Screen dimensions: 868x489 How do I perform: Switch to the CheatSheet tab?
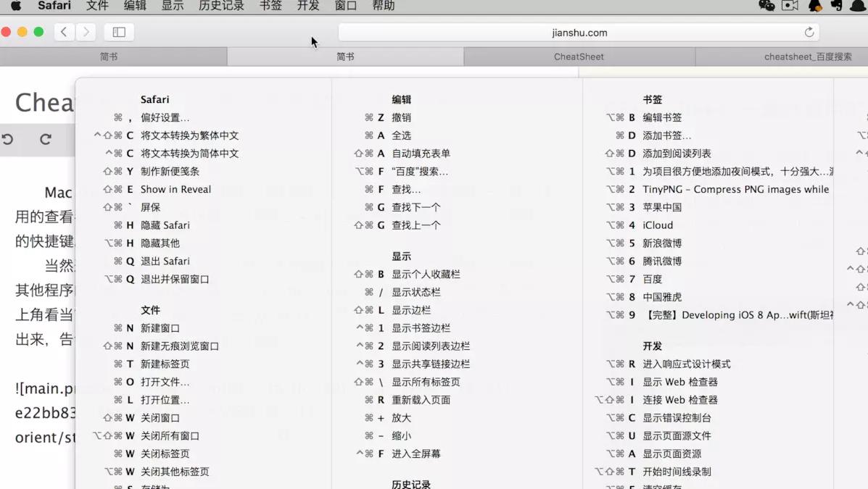(x=578, y=56)
